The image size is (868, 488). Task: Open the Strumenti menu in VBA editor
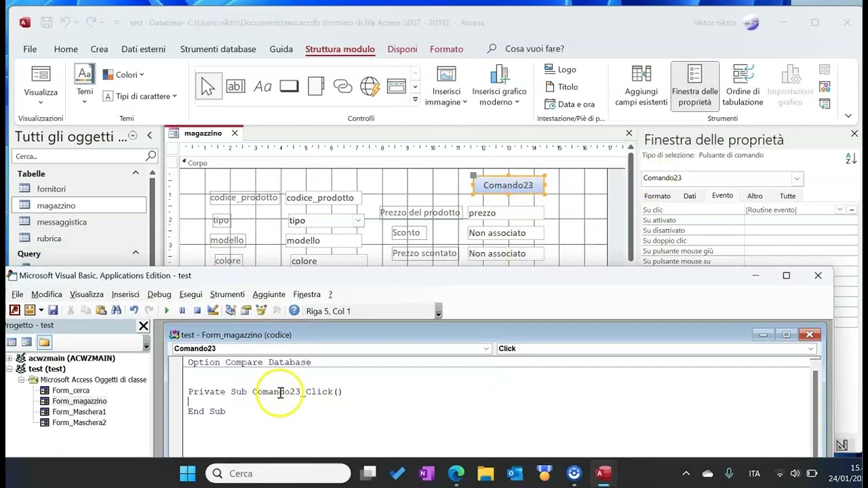pyautogui.click(x=227, y=294)
